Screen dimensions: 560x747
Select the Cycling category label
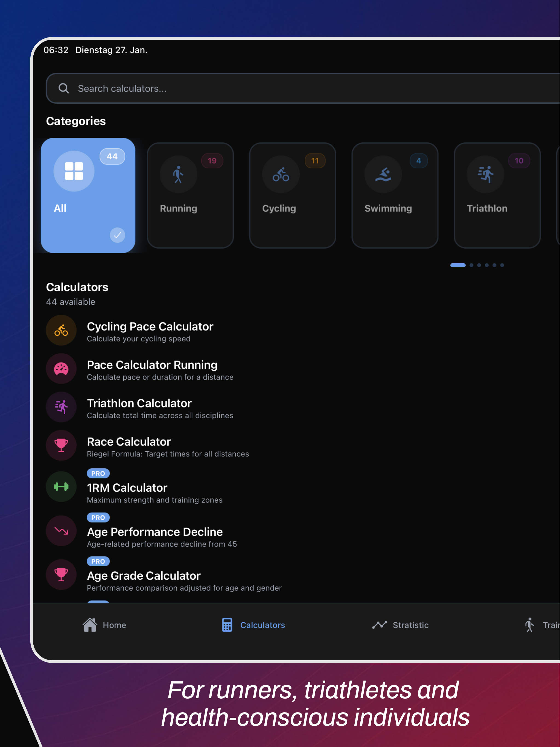point(279,208)
